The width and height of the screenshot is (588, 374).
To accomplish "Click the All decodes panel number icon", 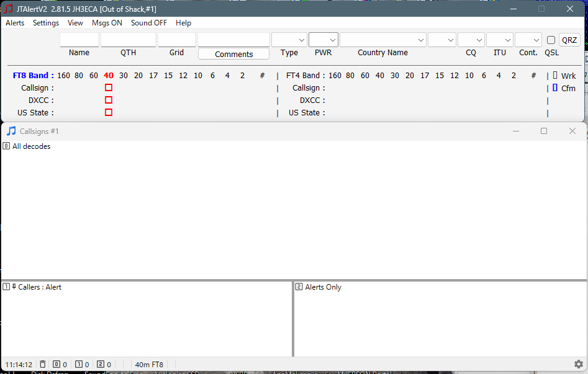I will tap(6, 146).
